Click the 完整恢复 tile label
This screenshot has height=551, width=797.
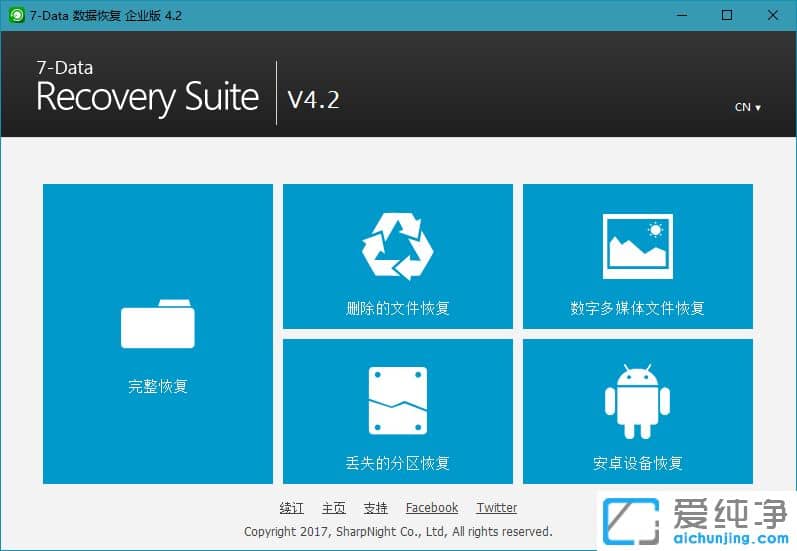click(x=158, y=386)
